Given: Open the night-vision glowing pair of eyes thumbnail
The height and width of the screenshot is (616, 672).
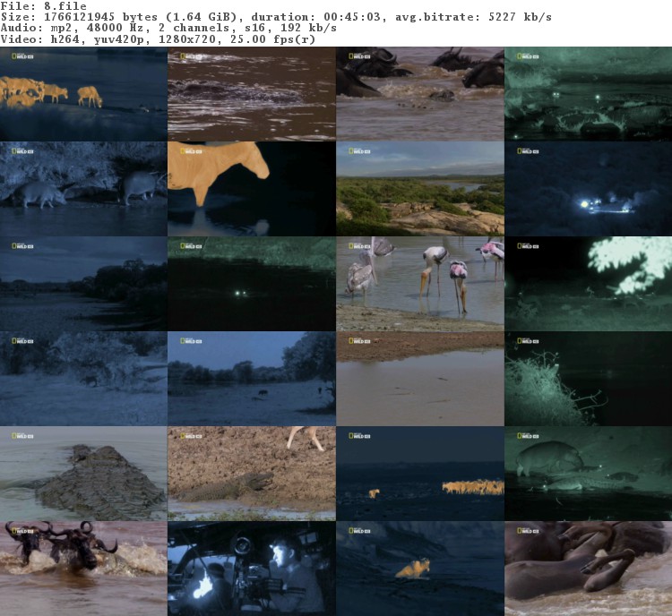Looking at the screenshot, I should (252, 284).
